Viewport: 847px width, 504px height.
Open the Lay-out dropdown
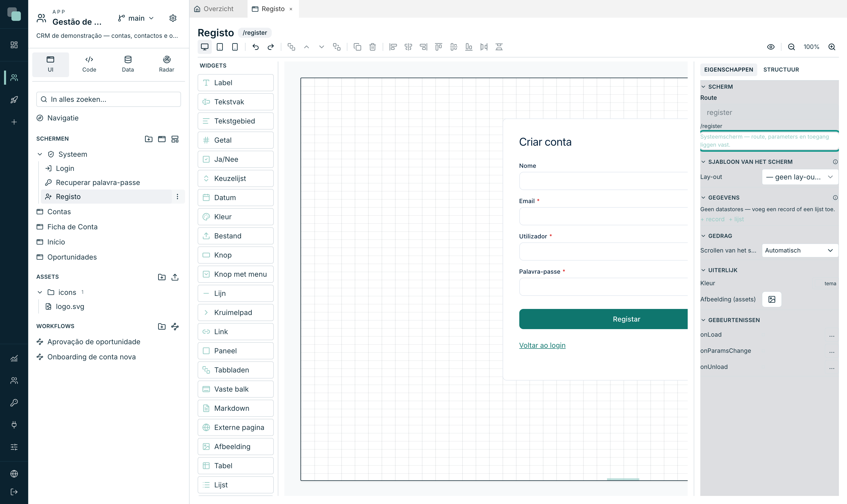tap(800, 177)
